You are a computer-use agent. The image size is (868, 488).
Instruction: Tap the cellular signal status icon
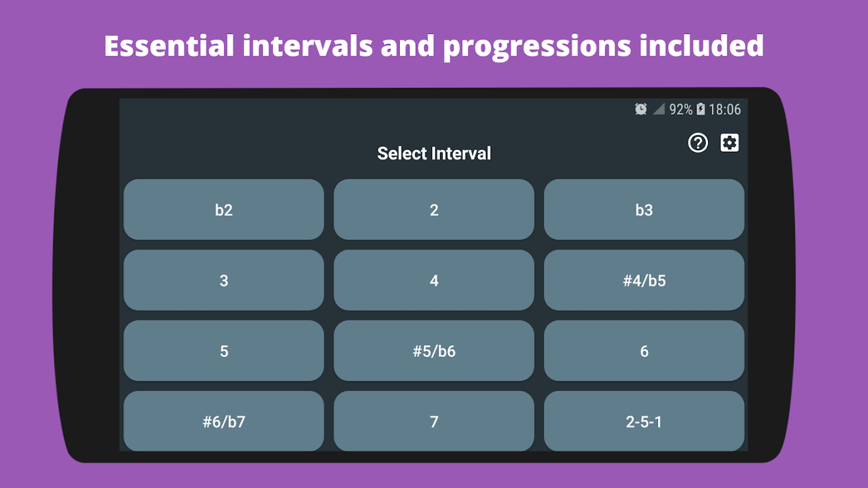[659, 109]
